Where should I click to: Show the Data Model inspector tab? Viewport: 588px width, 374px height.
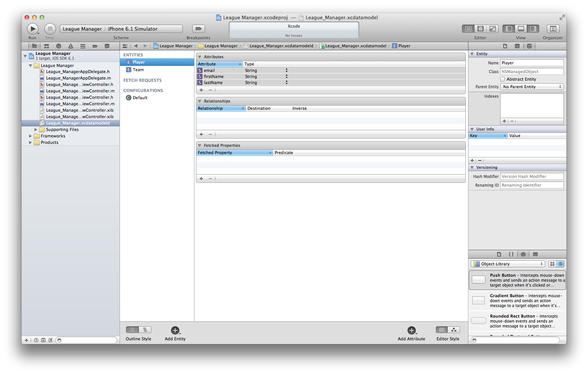tap(529, 46)
